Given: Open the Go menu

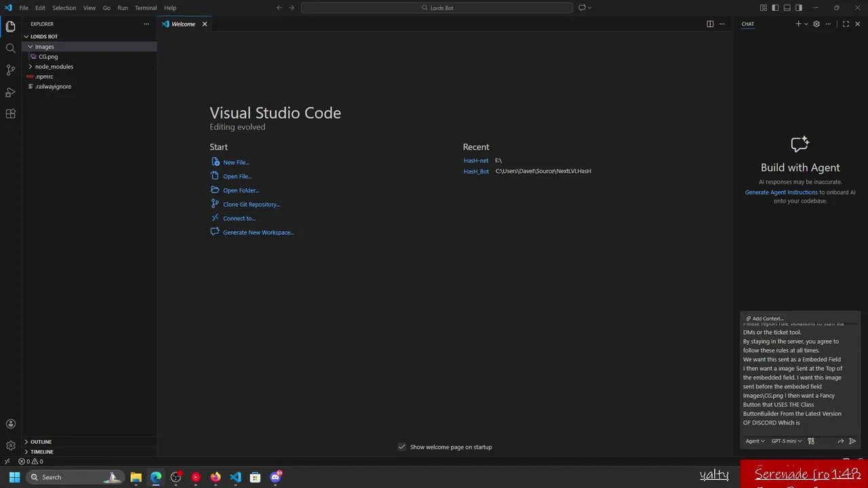Looking at the screenshot, I should (x=106, y=8).
